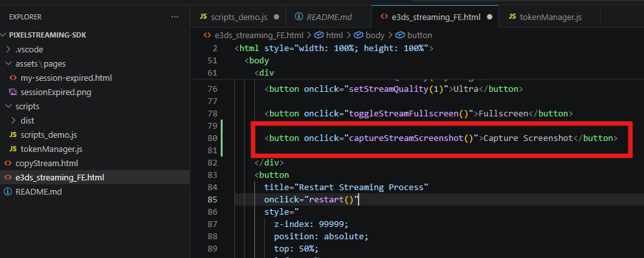
Task: Click the image icon beside sessionExpired.png
Action: pos(13,92)
